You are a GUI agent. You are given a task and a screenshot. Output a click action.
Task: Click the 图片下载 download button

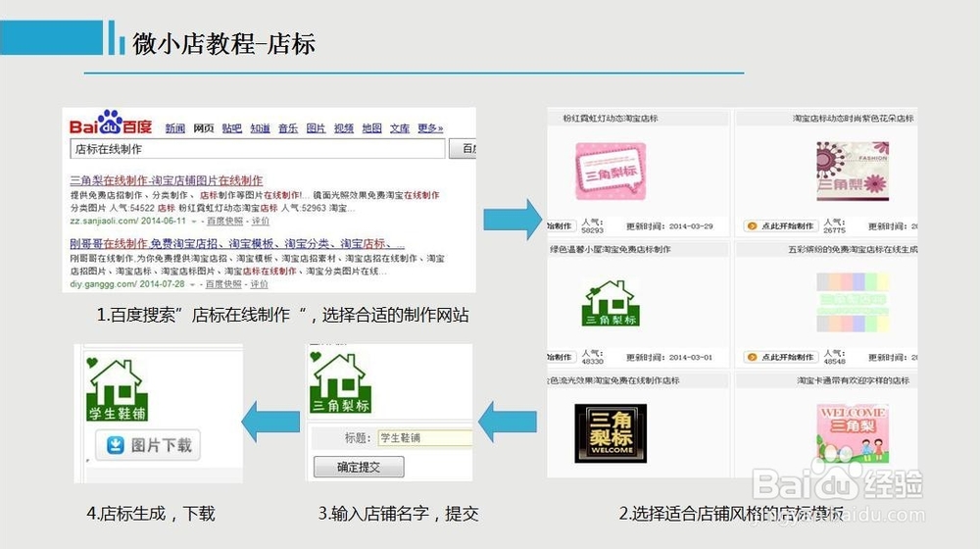point(148,445)
